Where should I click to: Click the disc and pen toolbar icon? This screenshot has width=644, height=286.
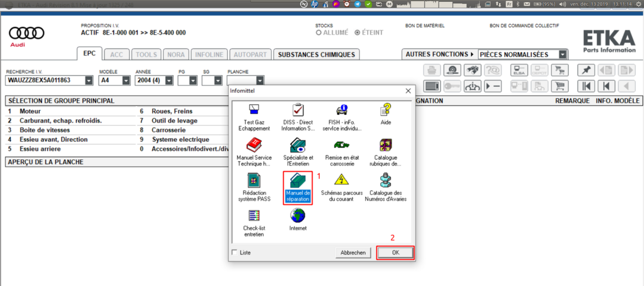coord(452,70)
